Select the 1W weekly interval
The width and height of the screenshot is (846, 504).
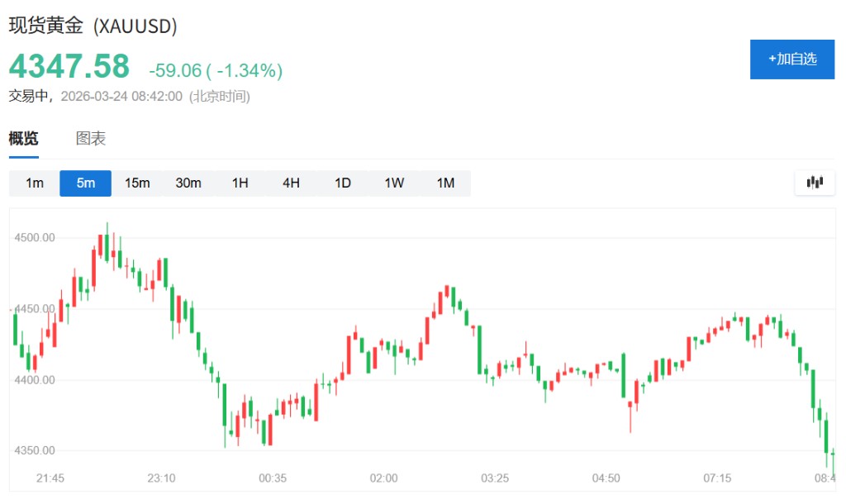(x=394, y=183)
